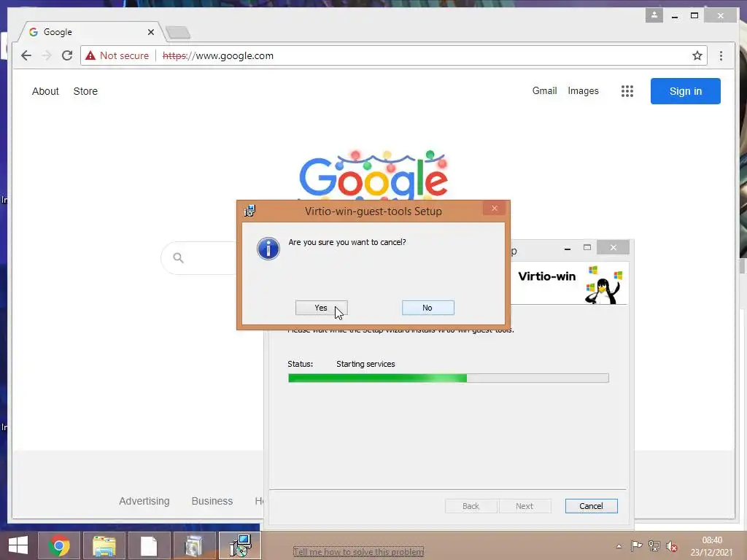Bookmark this page with the star icon

coord(697,55)
